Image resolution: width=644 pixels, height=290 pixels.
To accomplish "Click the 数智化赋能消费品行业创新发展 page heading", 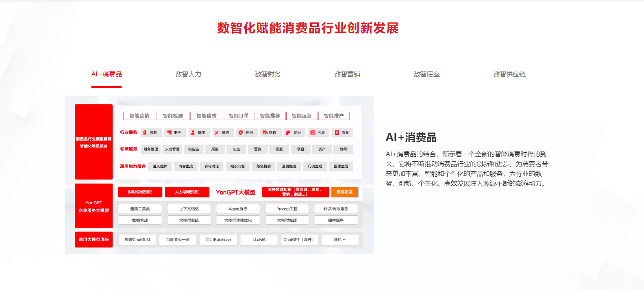I will pyautogui.click(x=308, y=28).
